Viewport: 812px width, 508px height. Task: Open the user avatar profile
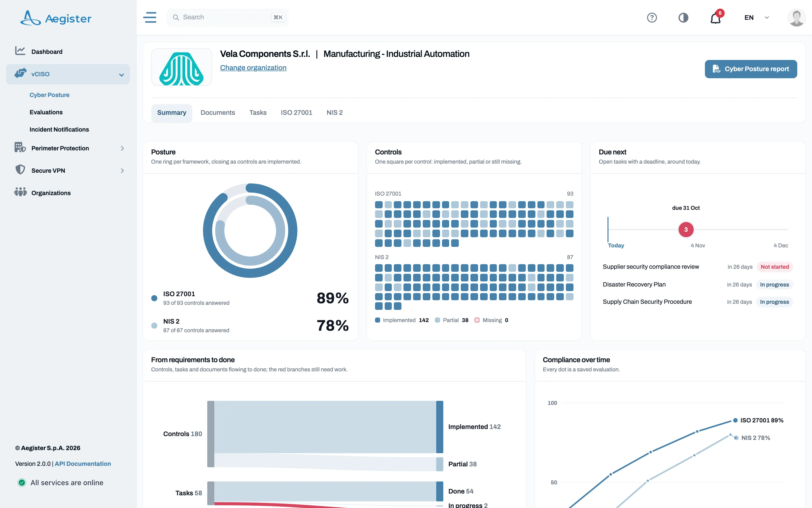(x=796, y=18)
